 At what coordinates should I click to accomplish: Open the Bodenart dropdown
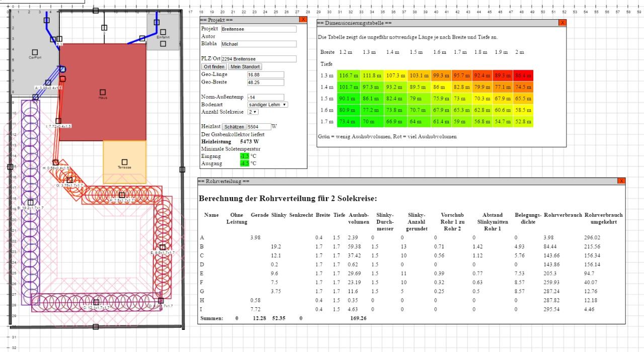pyautogui.click(x=268, y=105)
